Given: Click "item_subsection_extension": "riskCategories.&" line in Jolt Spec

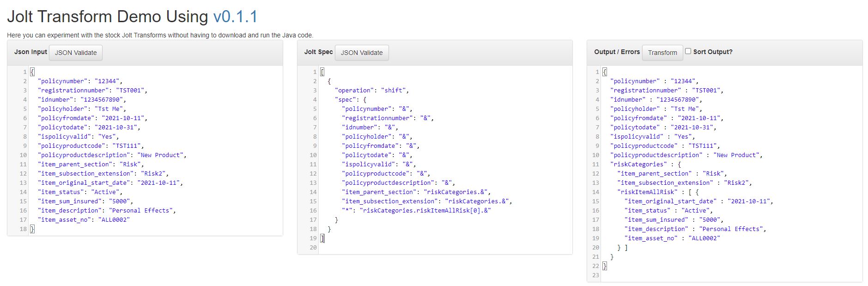Looking at the screenshot, I should click(427, 201).
